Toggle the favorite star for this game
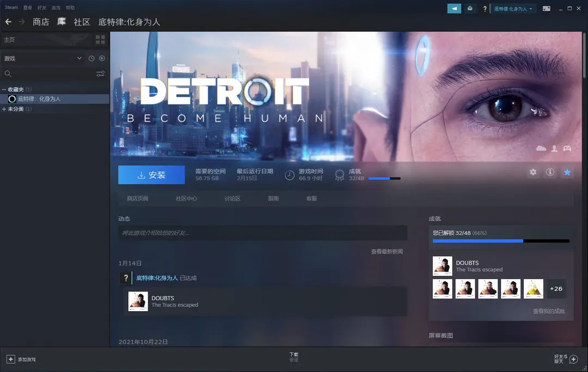 tap(567, 172)
